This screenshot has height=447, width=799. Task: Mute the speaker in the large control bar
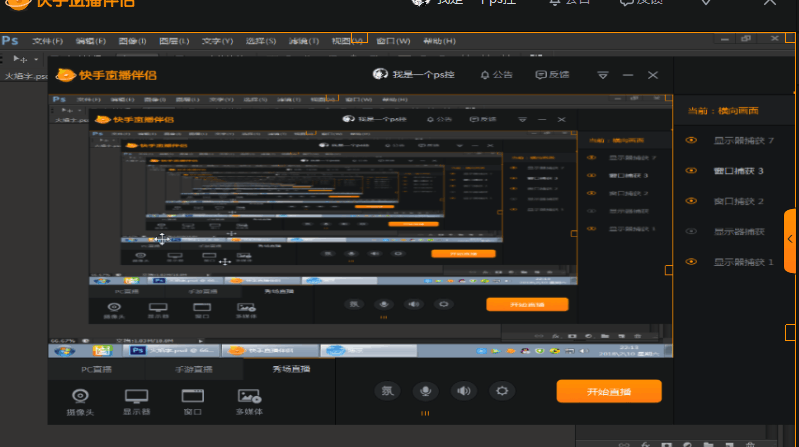click(464, 391)
